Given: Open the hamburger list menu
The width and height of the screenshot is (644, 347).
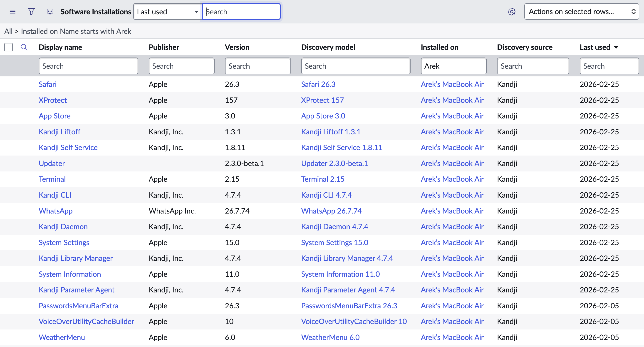Looking at the screenshot, I should 12,12.
